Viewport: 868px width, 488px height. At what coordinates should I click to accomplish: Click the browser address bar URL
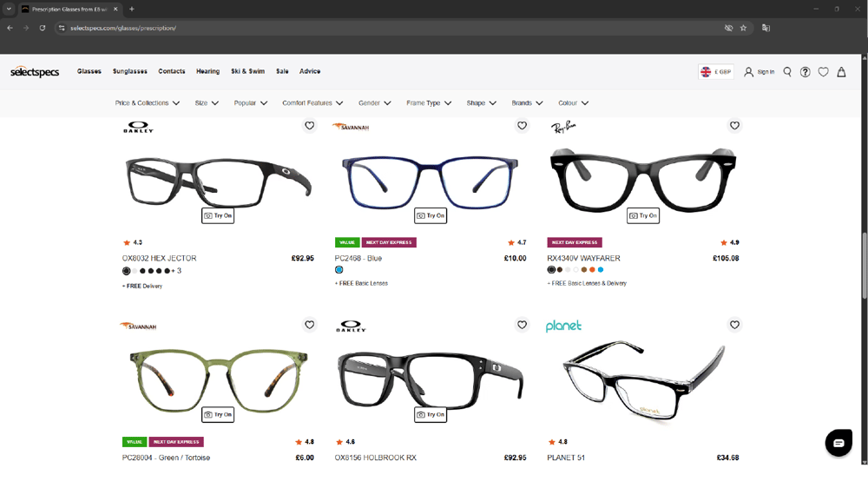123,28
